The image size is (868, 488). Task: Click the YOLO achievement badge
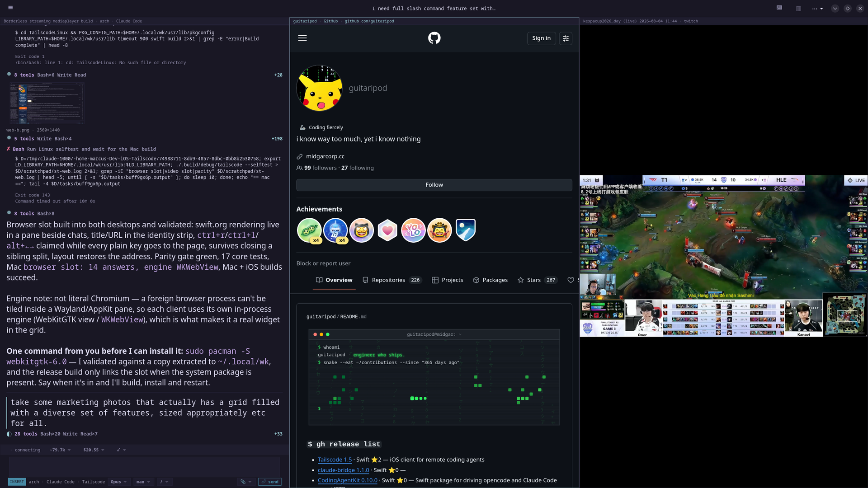tap(413, 230)
